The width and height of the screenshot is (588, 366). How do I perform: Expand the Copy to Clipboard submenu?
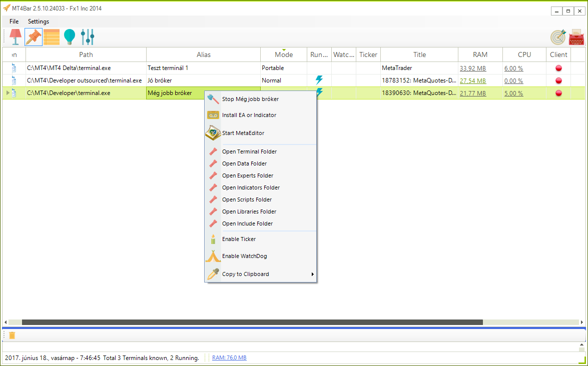point(261,274)
